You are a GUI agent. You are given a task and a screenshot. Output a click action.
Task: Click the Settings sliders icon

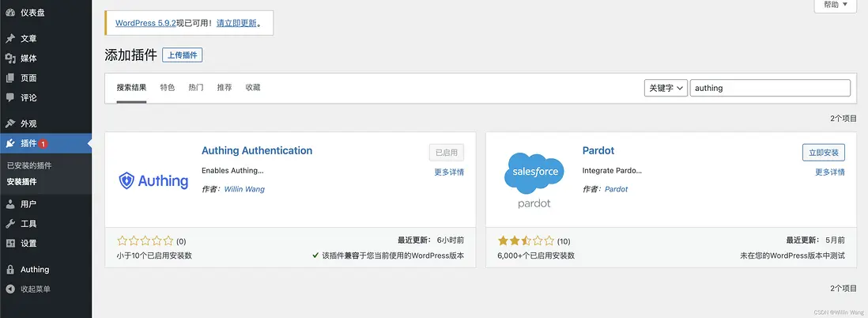click(10, 244)
